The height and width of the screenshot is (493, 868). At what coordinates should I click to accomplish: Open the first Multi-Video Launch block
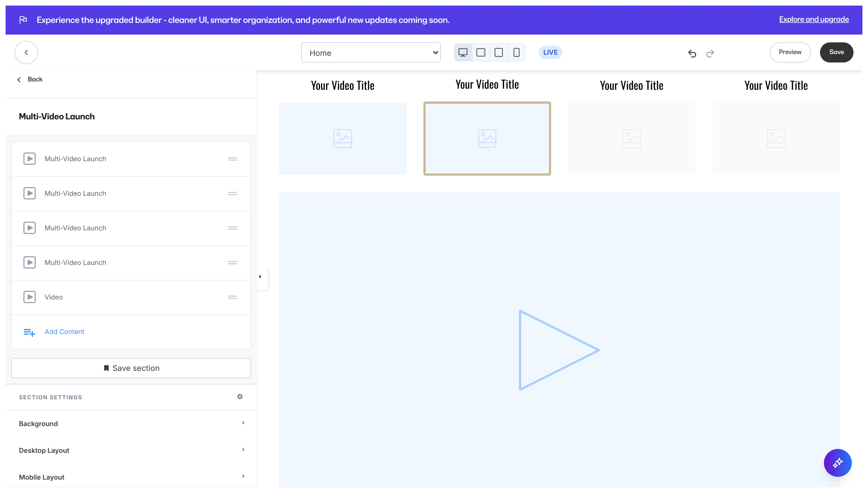click(75, 159)
